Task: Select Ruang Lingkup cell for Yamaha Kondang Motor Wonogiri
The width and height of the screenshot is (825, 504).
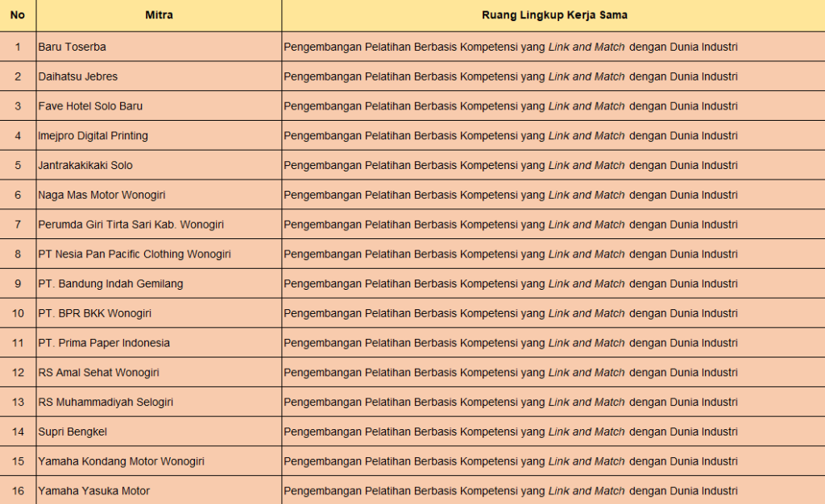Action: point(553,461)
